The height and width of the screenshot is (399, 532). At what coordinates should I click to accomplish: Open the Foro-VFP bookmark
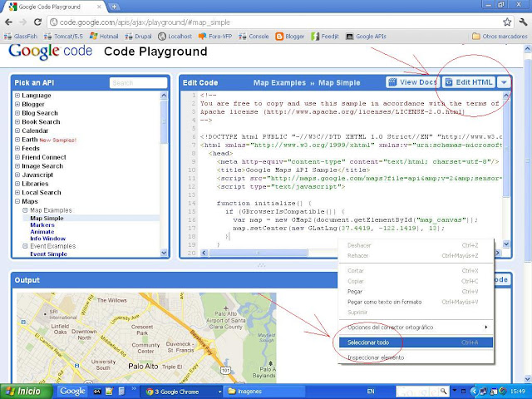click(x=215, y=37)
